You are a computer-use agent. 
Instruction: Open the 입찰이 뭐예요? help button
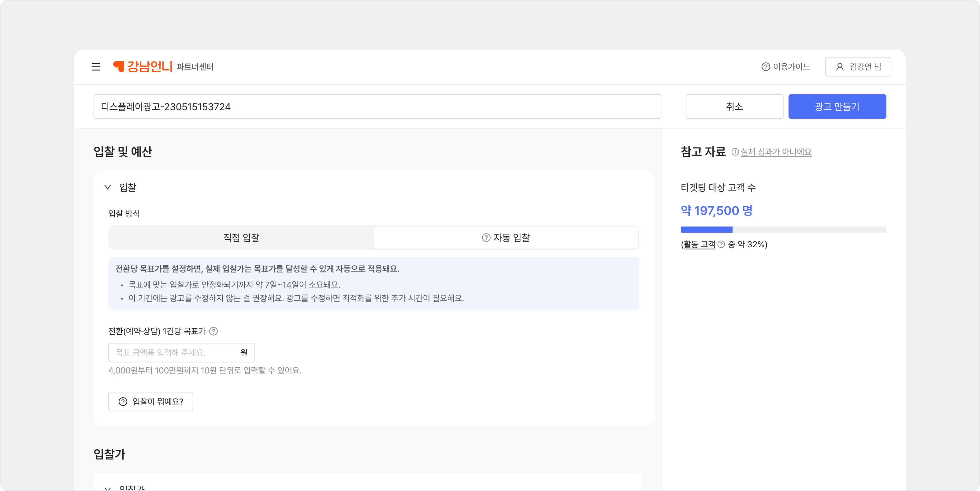(x=151, y=402)
